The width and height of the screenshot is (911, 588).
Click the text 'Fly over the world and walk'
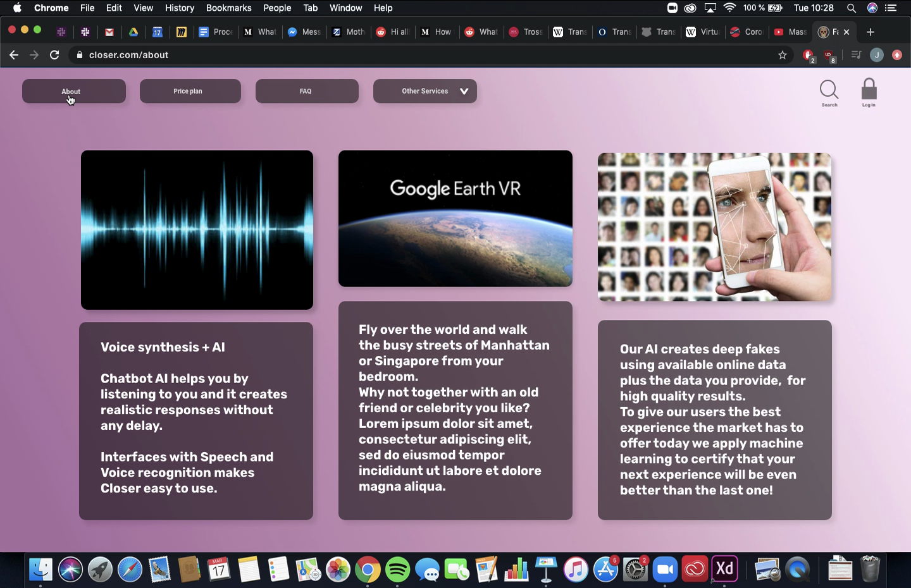443,329
